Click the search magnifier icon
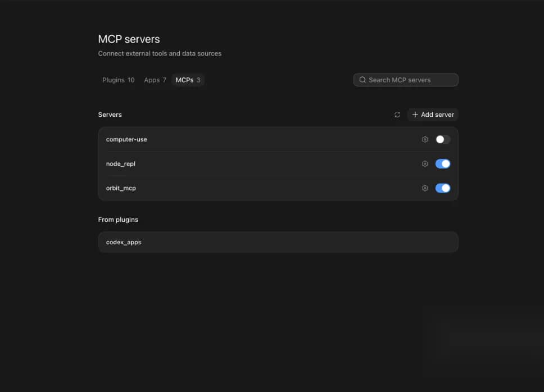 click(x=362, y=80)
